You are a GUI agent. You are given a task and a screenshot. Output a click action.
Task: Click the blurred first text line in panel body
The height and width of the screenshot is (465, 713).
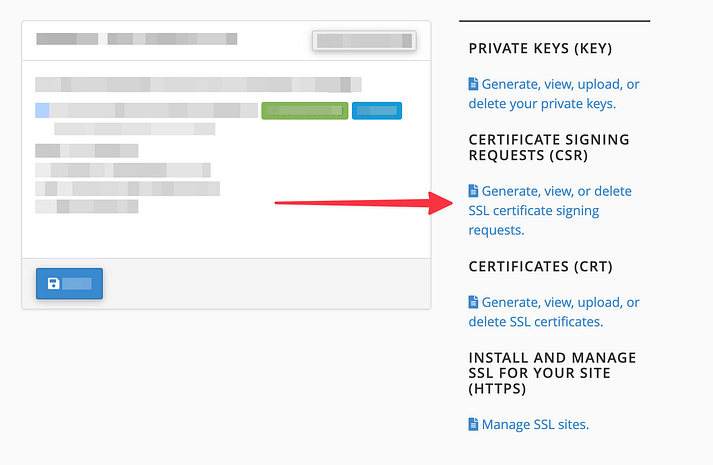pos(198,85)
